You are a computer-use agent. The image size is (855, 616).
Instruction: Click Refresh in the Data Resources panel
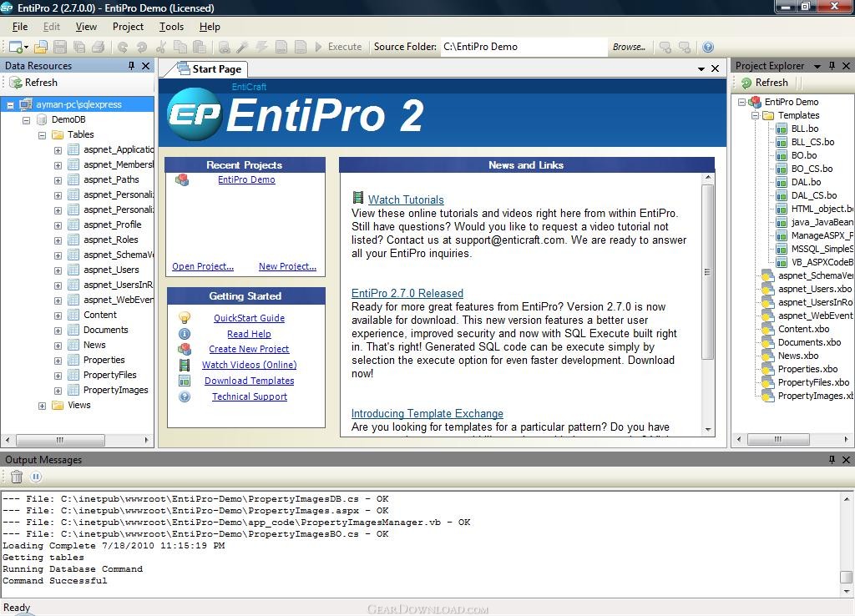tap(33, 83)
